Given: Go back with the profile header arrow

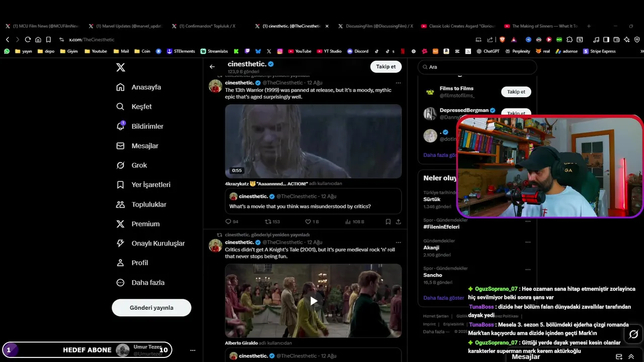Looking at the screenshot, I should [212, 66].
